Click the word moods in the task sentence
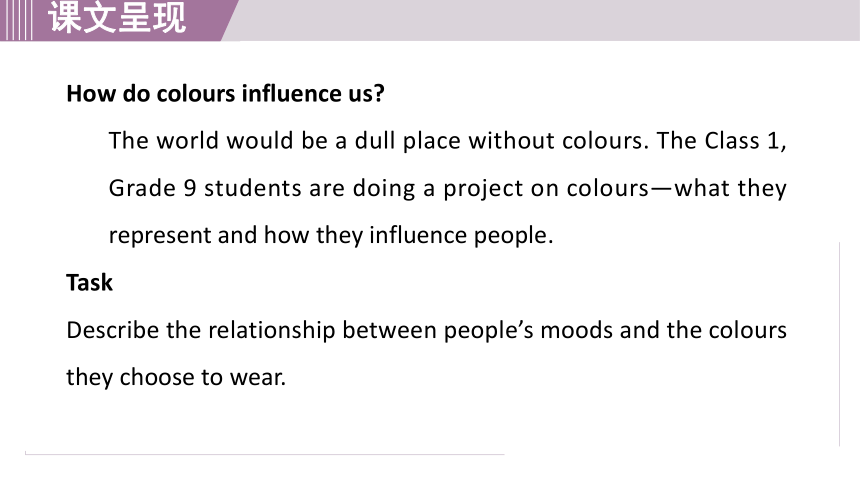Viewport: 860px width, 484px height. [x=576, y=330]
